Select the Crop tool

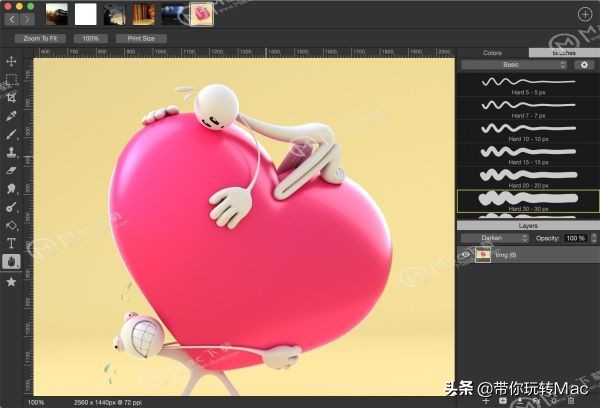(11, 98)
